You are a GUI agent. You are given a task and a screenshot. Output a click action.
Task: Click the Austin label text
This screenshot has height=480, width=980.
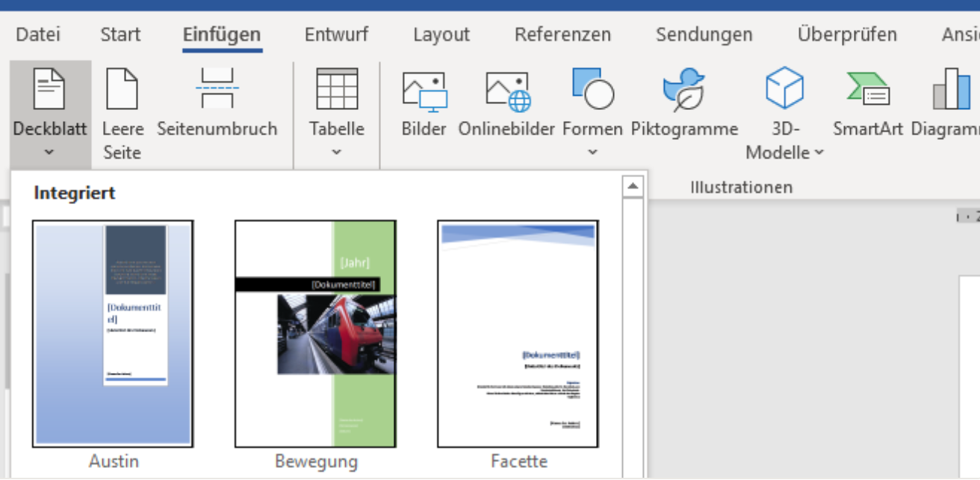click(x=114, y=461)
